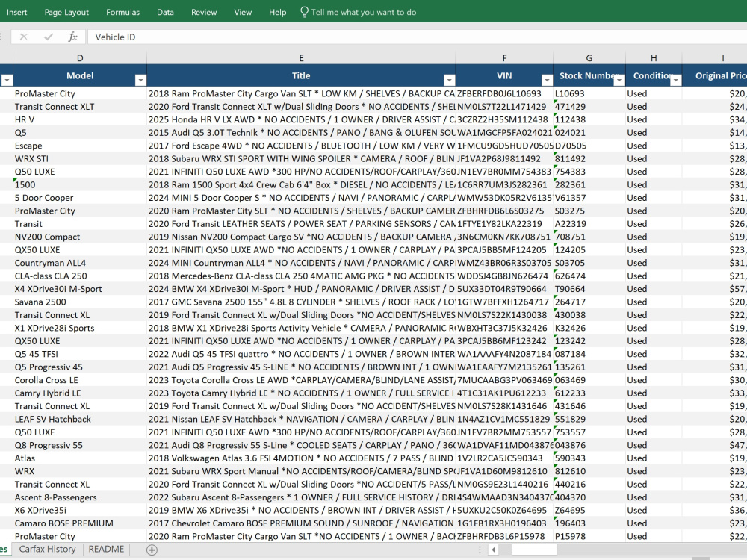
Task: Select the Corolla Cross LE cell
Action: coord(80,380)
